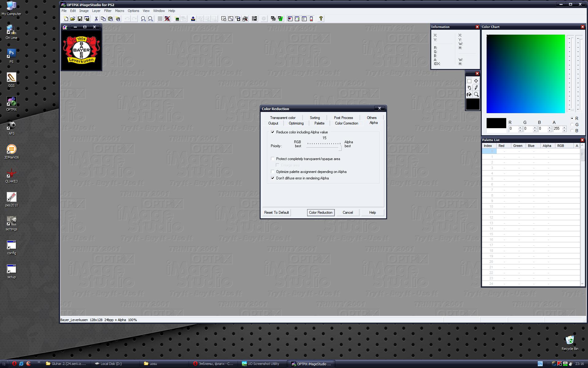Select the paint bucket fill tool
588x368 pixels.
click(469, 94)
